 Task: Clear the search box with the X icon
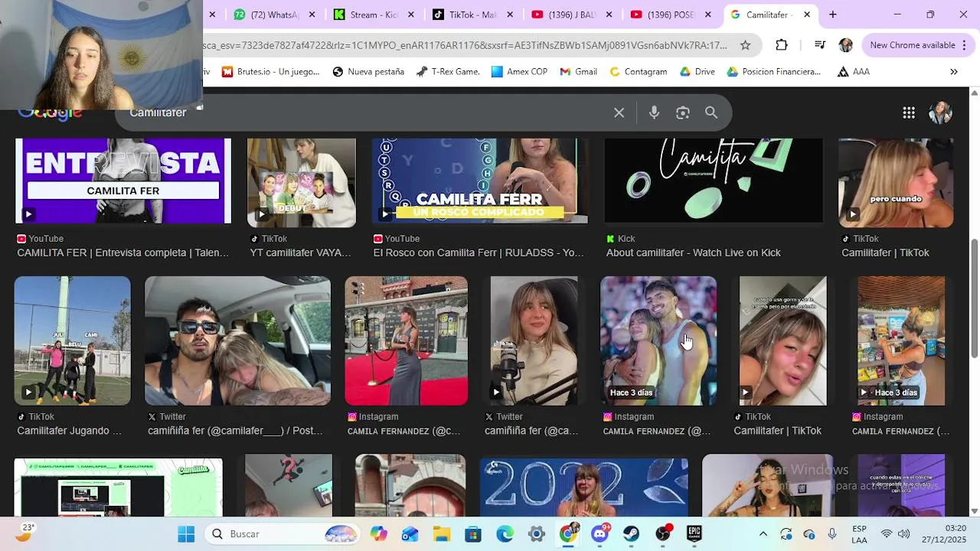619,112
